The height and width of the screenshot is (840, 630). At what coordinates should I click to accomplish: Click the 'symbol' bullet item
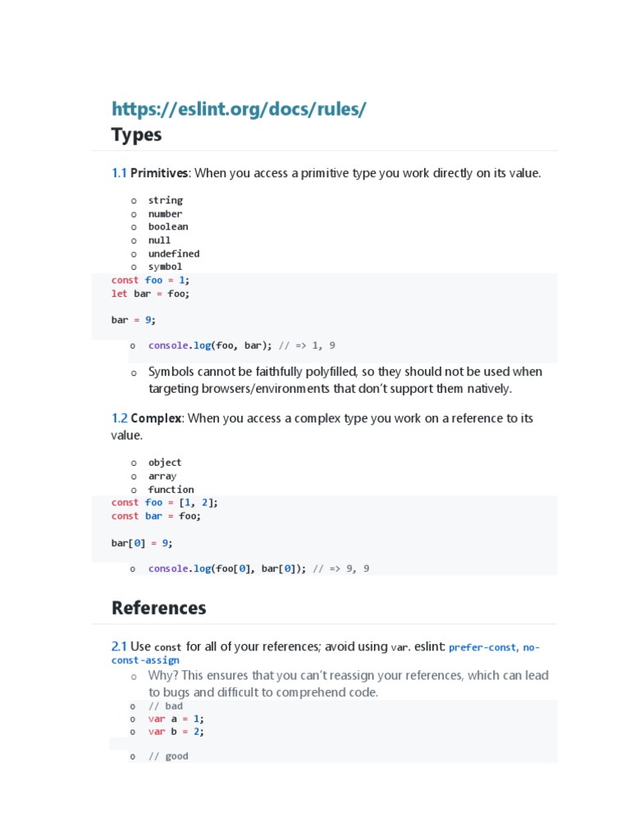tap(165, 267)
